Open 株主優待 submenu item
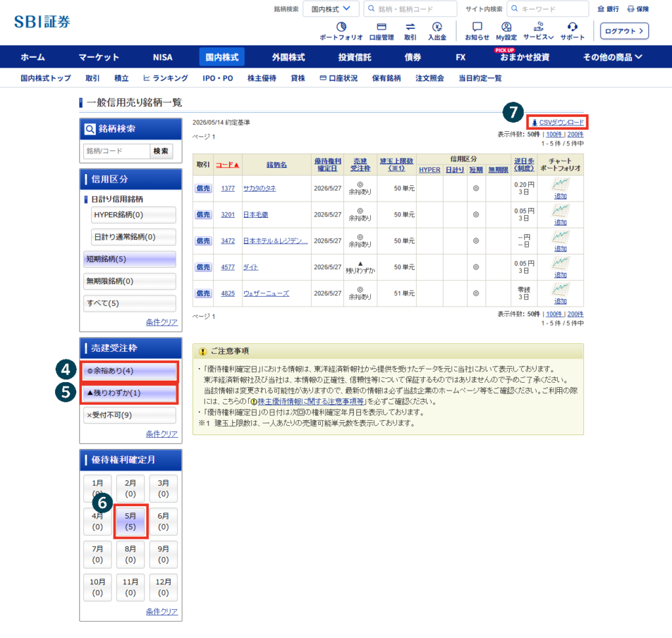 point(262,78)
